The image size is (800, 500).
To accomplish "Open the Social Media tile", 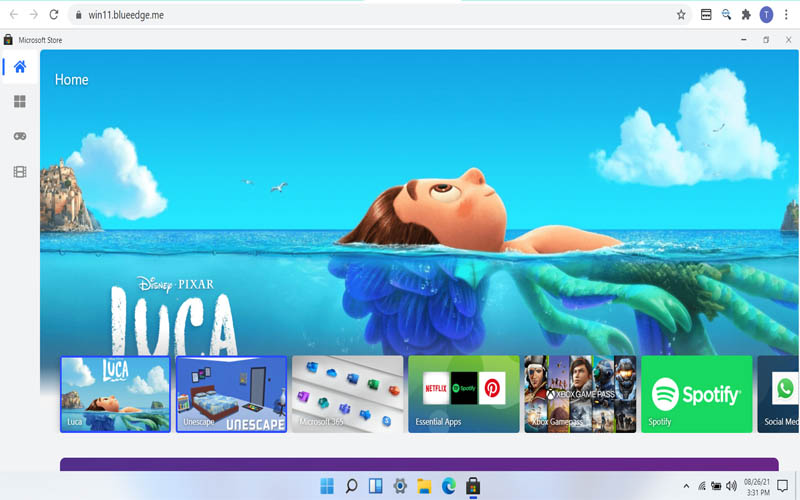I will click(x=778, y=394).
